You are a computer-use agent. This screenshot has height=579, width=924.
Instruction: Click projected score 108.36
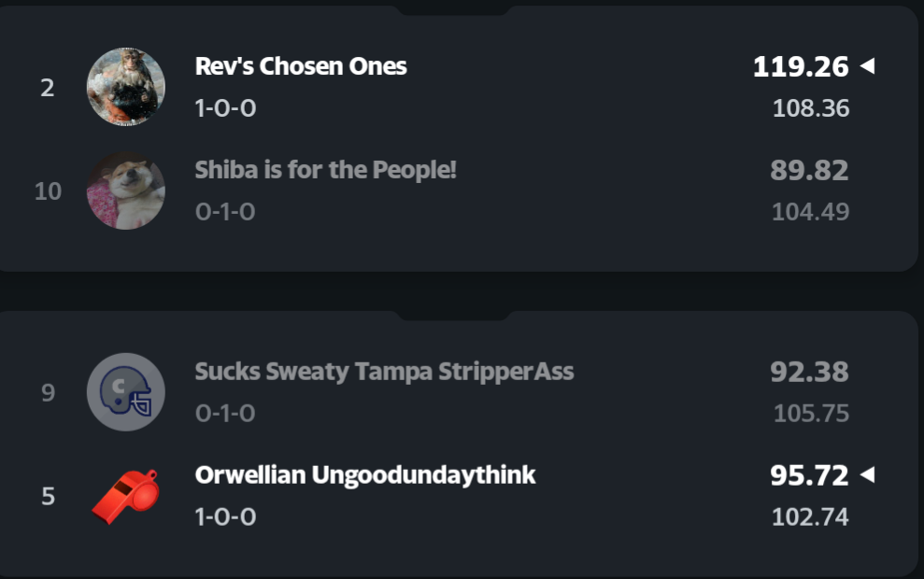coord(811,108)
